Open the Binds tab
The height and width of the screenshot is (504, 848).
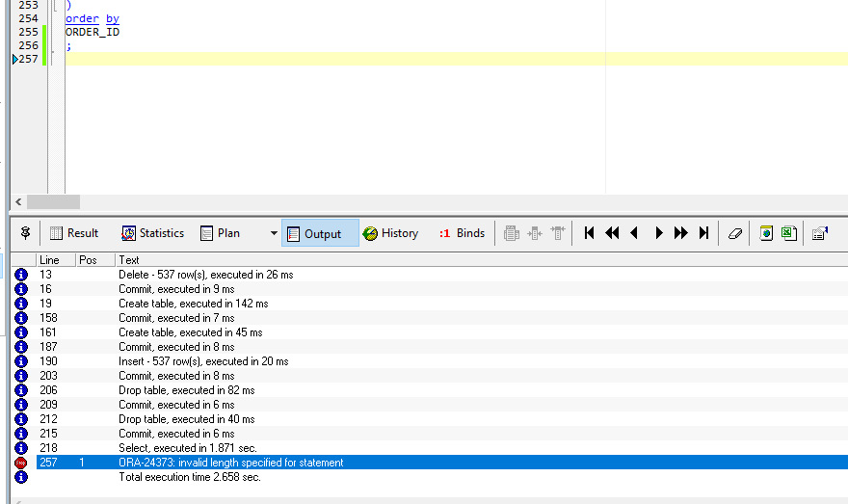coord(462,233)
